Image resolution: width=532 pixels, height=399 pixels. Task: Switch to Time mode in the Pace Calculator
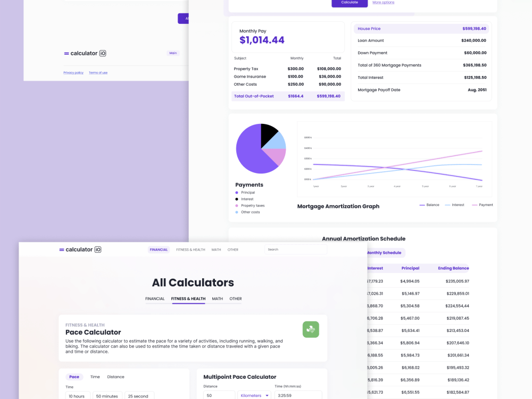point(95,377)
